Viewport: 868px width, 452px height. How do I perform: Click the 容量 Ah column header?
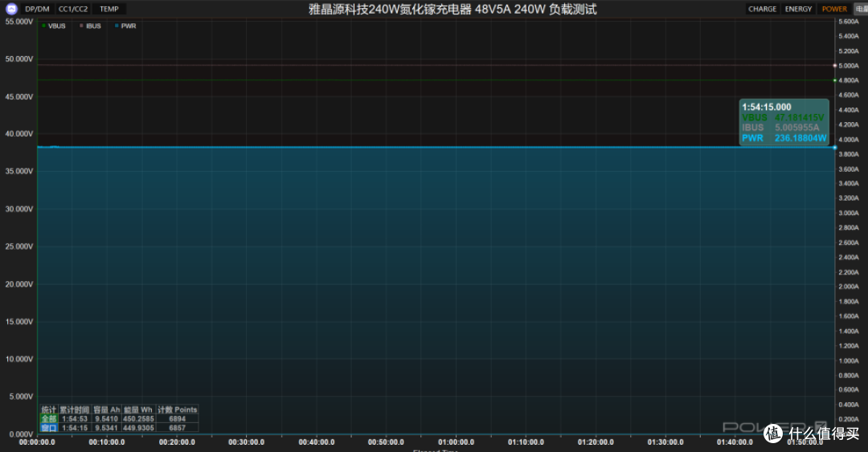pyautogui.click(x=106, y=410)
